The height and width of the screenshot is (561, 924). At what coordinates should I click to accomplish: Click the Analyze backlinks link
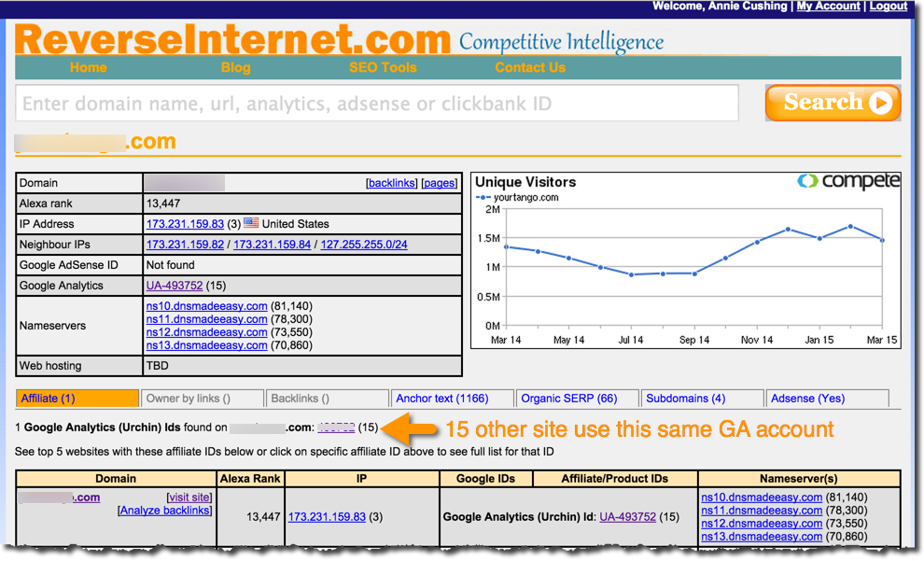pyautogui.click(x=165, y=511)
